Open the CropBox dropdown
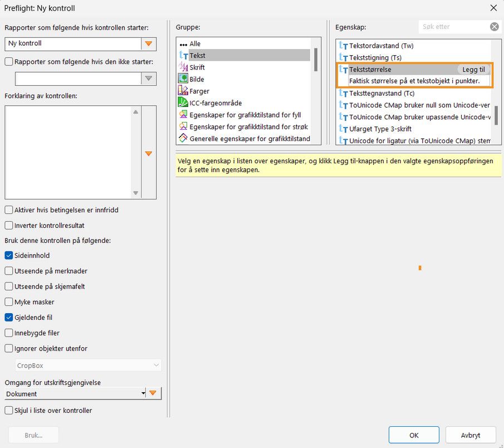Image resolution: width=504 pixels, height=448 pixels. click(x=88, y=366)
